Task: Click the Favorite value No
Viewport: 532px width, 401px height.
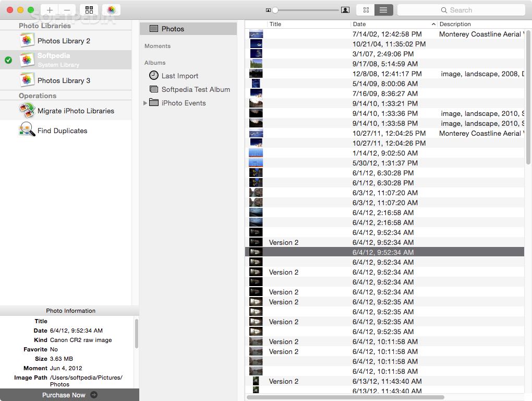Action: pos(54,349)
